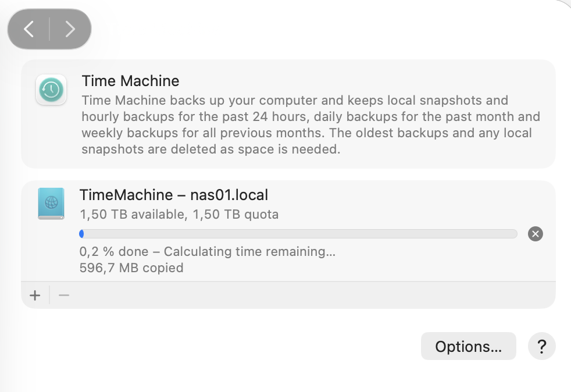The height and width of the screenshot is (392, 571).
Task: Click the network backup disk icon
Action: 51,204
